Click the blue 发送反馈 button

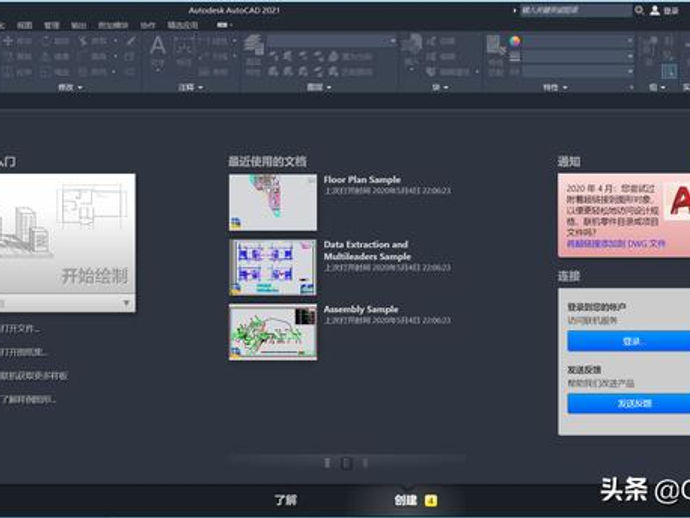pos(628,403)
